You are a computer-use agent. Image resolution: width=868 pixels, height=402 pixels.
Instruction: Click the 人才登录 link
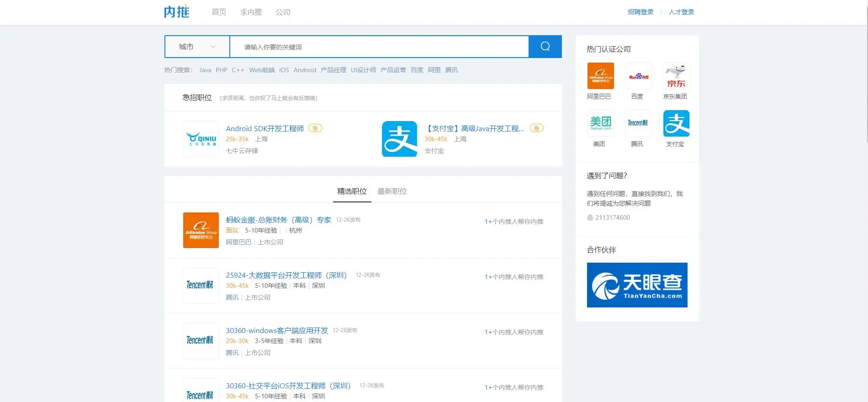pyautogui.click(x=681, y=12)
